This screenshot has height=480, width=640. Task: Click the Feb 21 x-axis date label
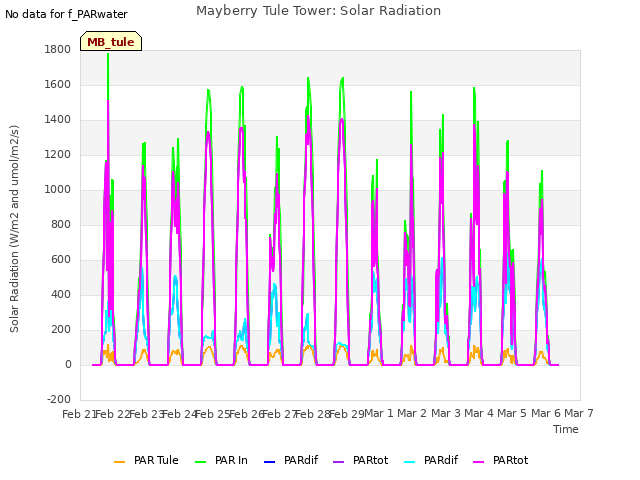click(78, 414)
